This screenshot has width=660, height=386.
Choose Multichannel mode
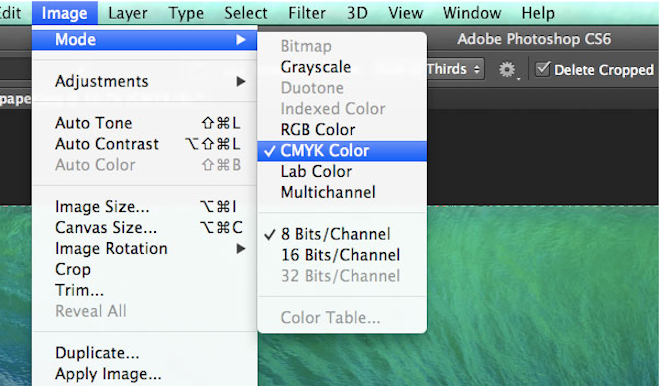342,192
